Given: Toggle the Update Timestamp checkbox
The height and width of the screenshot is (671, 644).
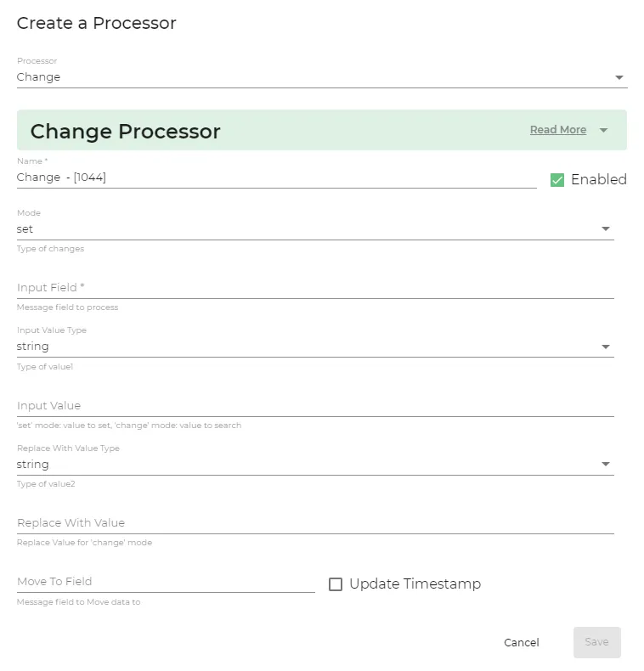Looking at the screenshot, I should click(336, 584).
